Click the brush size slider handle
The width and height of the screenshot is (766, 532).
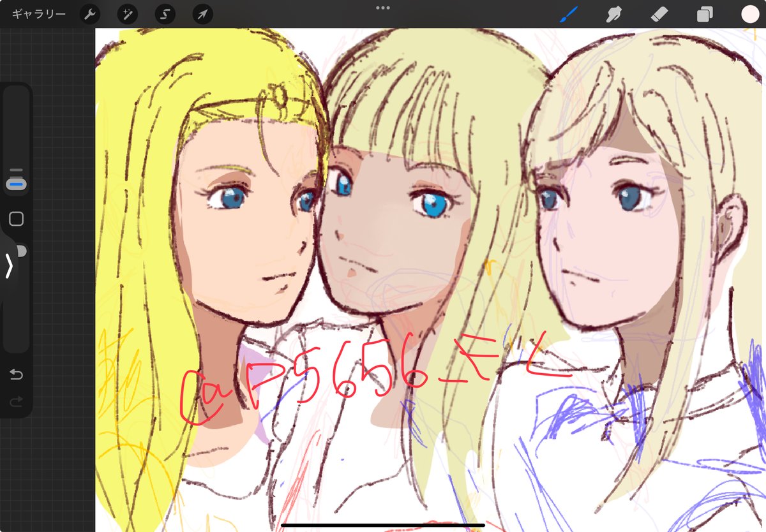[x=17, y=184]
